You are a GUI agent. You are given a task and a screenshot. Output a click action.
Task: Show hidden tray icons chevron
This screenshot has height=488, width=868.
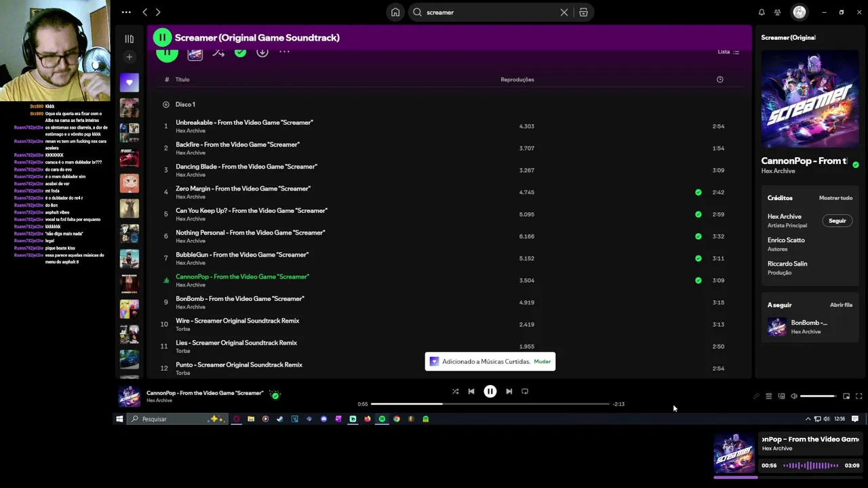pos(808,419)
